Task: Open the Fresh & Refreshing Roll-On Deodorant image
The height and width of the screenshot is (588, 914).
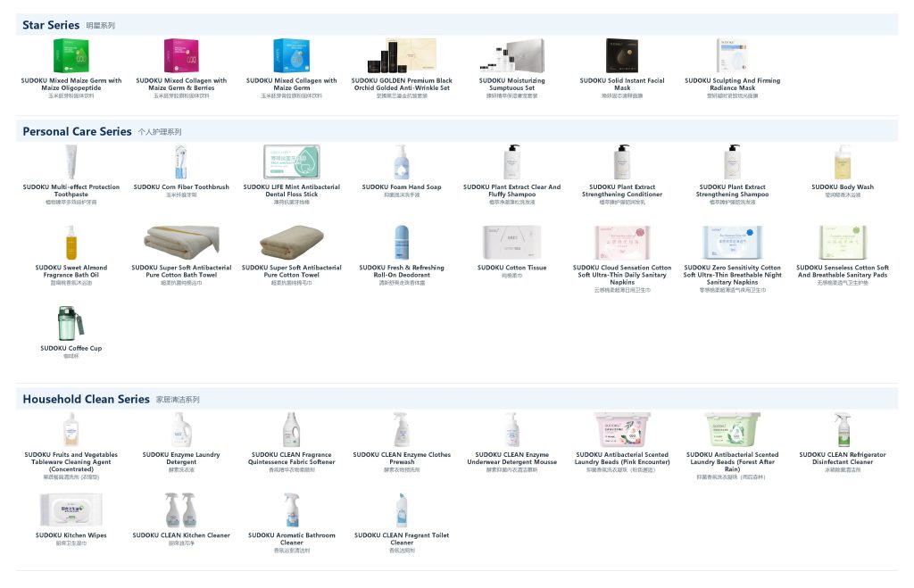Action: click(x=402, y=243)
